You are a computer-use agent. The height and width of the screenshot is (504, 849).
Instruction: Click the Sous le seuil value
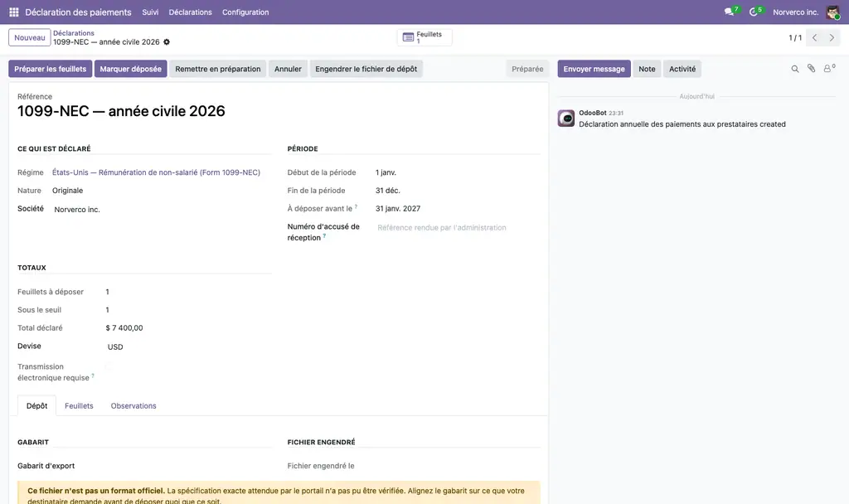107,310
